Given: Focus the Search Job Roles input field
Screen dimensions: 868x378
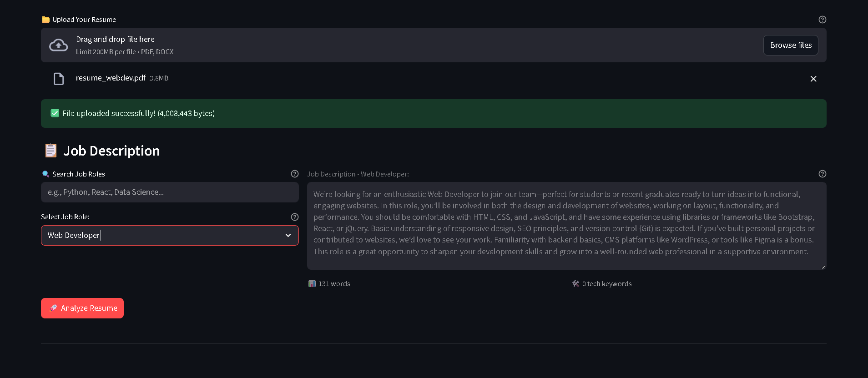Looking at the screenshot, I should point(170,192).
